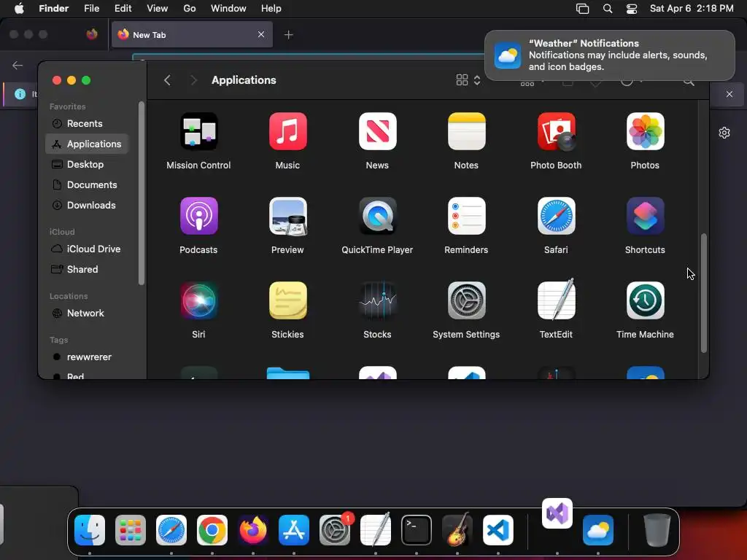747x560 pixels.
Task: Open Spotlight search in menu bar
Action: coord(608,9)
